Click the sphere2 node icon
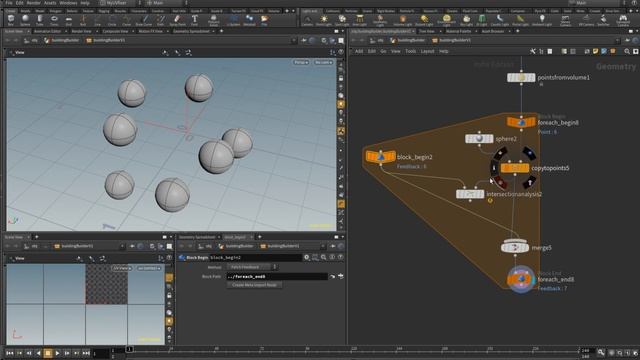 point(479,139)
